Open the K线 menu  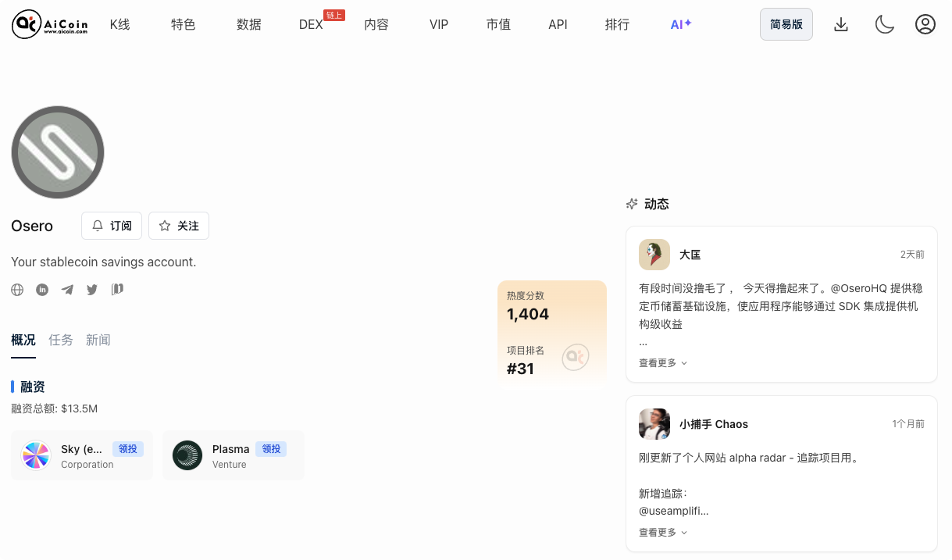click(120, 24)
